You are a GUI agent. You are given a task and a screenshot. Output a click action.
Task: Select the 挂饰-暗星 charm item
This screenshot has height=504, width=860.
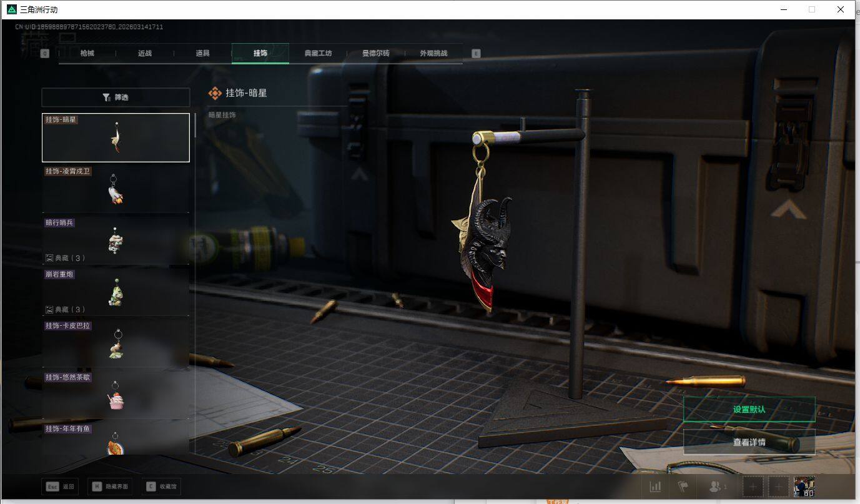pyautogui.click(x=116, y=137)
